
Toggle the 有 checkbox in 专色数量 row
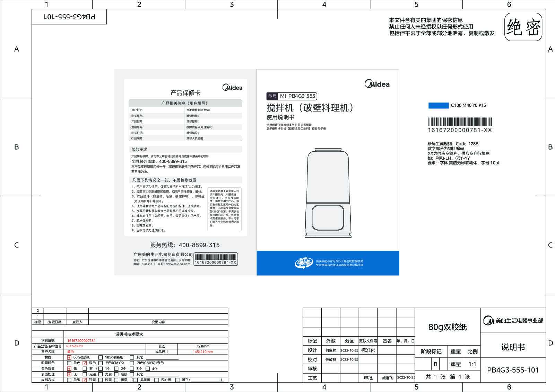coord(85,369)
